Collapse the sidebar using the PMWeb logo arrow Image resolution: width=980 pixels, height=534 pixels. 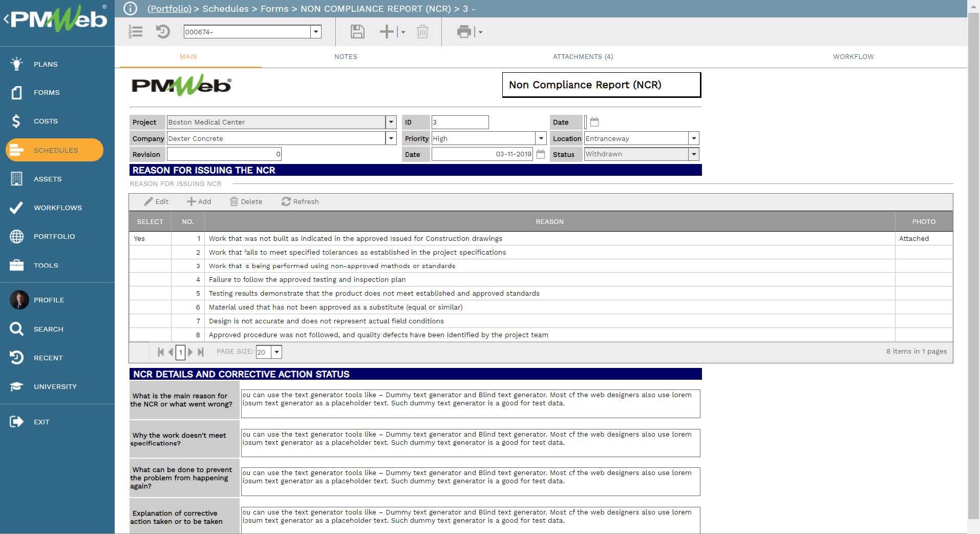(x=6, y=19)
